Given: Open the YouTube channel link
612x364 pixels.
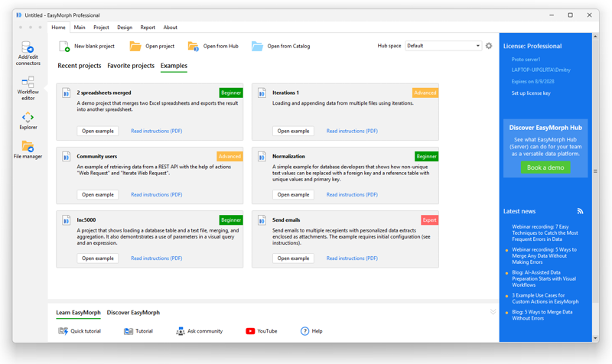Looking at the screenshot, I should pos(261,331).
